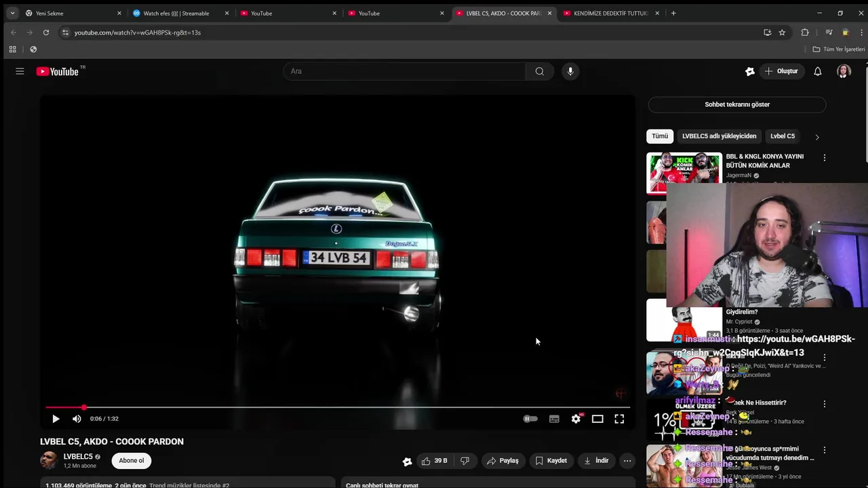This screenshot has height=488, width=868.
Task: Open Tüm Yer İşaretleri folder
Action: click(839, 49)
